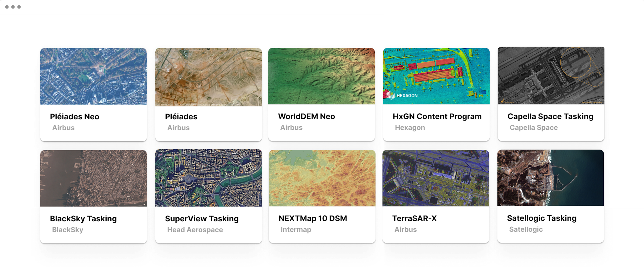Screen dimensions: 644x272
Task: Open the BlackSky Tasking city thumbnail
Action: (93, 178)
